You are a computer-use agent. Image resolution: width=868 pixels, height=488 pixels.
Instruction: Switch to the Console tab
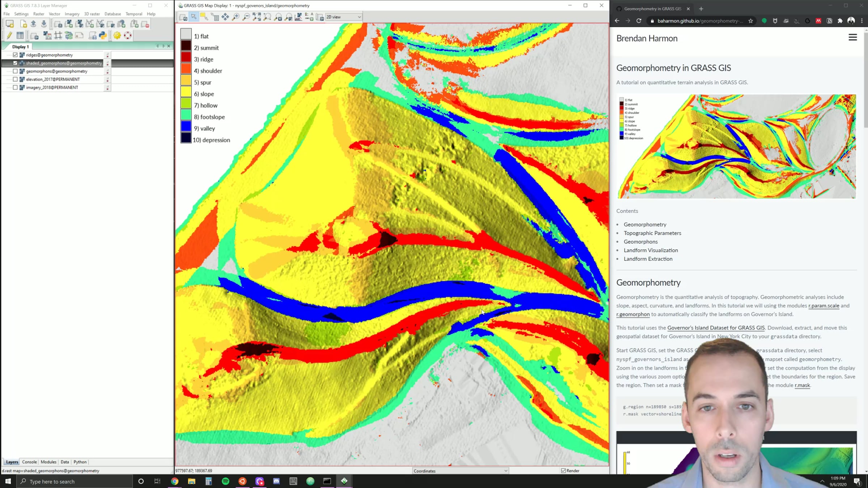click(29, 462)
